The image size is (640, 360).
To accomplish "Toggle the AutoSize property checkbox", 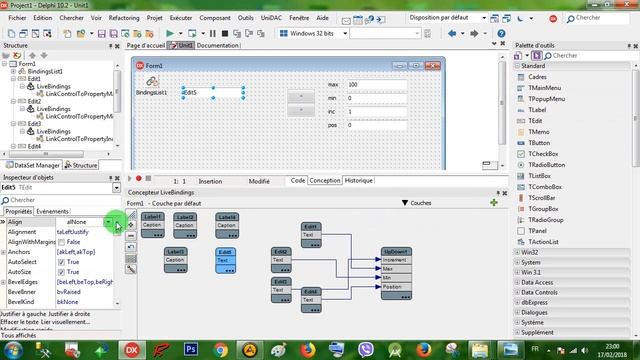I will pos(61,272).
